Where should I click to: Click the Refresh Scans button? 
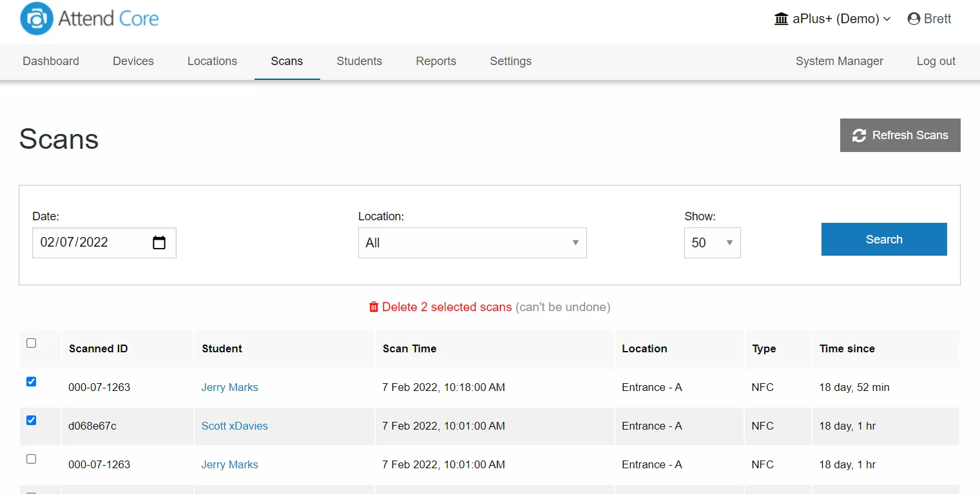point(900,135)
